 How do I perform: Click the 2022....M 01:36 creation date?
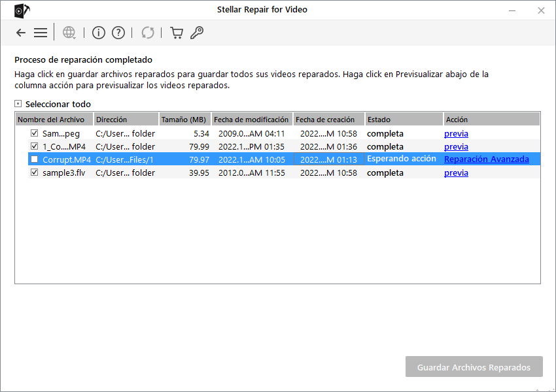point(329,146)
